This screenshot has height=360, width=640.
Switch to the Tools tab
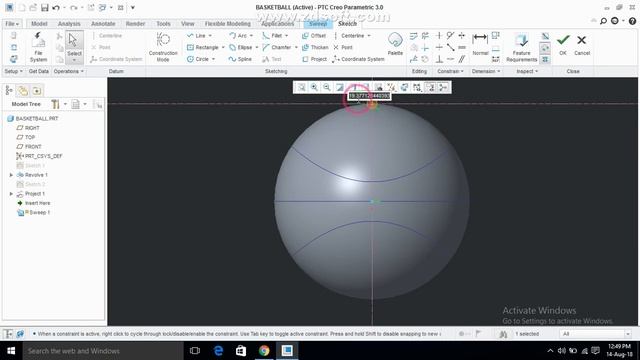click(163, 24)
